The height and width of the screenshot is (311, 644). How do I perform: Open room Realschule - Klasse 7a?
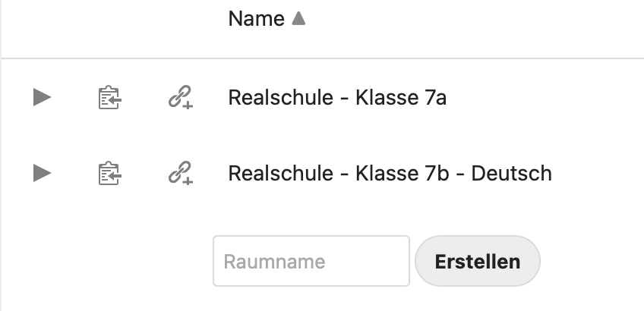coord(337,97)
